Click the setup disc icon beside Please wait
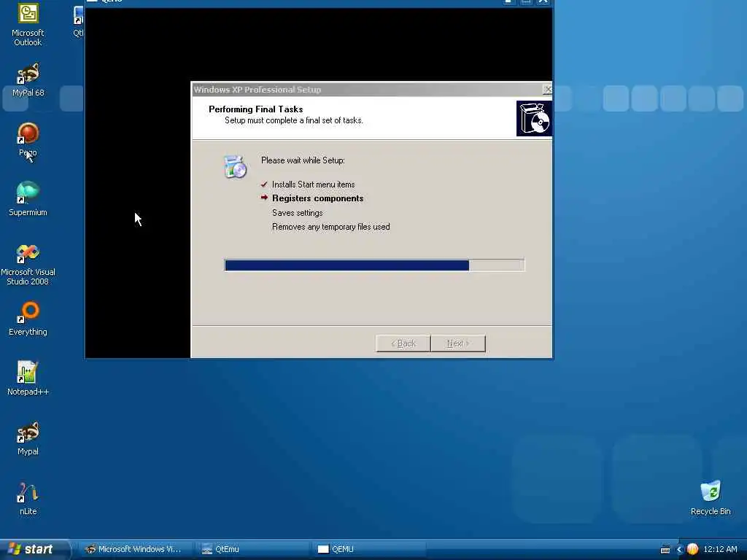 236,167
